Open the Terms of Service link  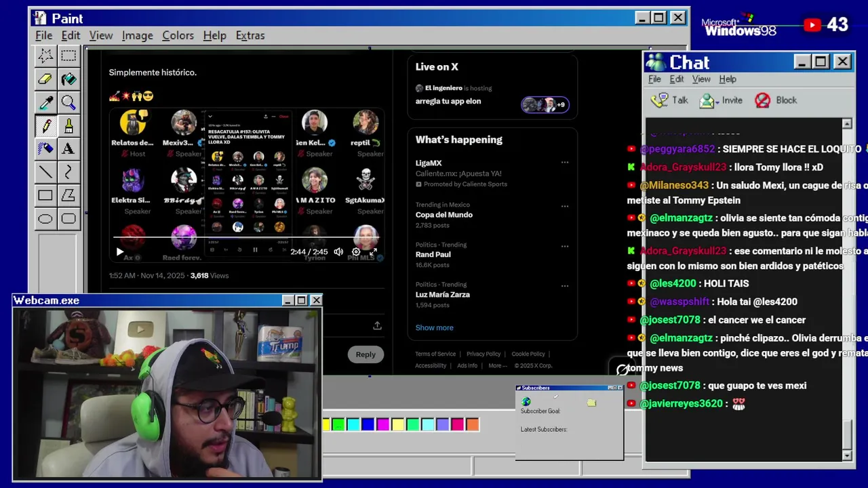tap(435, 354)
